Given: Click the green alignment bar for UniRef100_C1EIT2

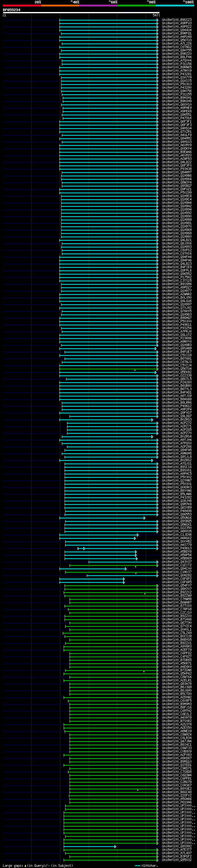Looking at the screenshot, I should tap(114, 565).
